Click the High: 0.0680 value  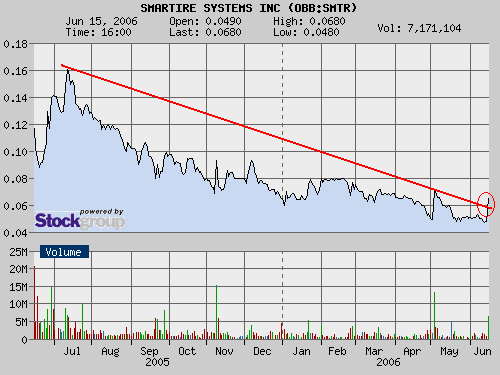tap(309, 21)
